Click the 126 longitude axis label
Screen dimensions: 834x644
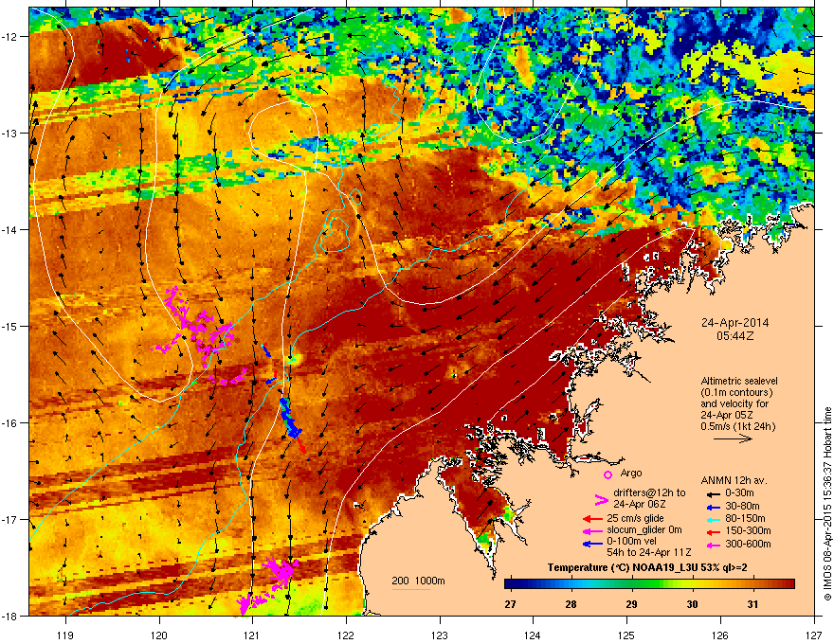720,635
